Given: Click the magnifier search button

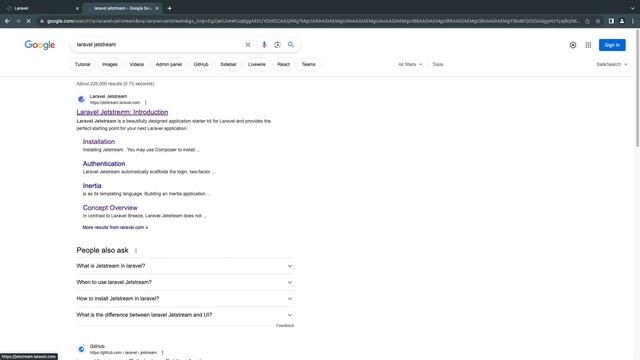Looking at the screenshot, I should coord(291,44).
